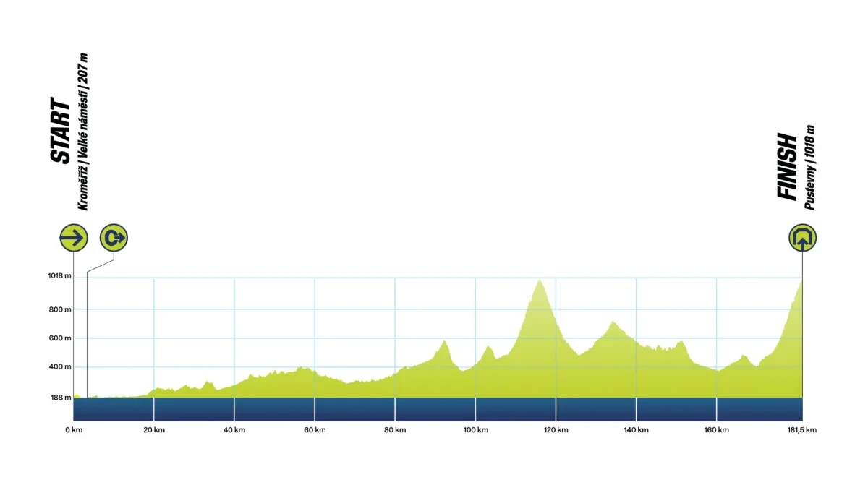Select the 188 m elevation axis label
The width and height of the screenshot is (868, 498).
coord(59,398)
